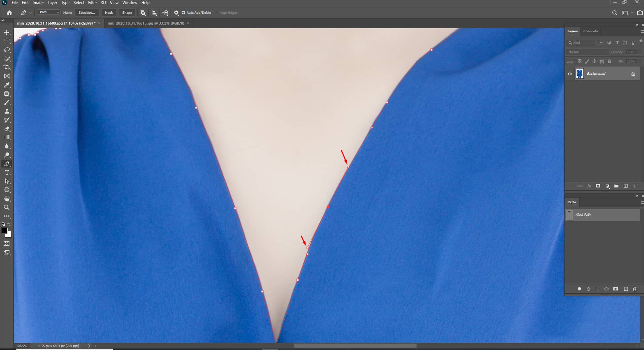Select the Crop tool
The width and height of the screenshot is (644, 350).
[7, 67]
